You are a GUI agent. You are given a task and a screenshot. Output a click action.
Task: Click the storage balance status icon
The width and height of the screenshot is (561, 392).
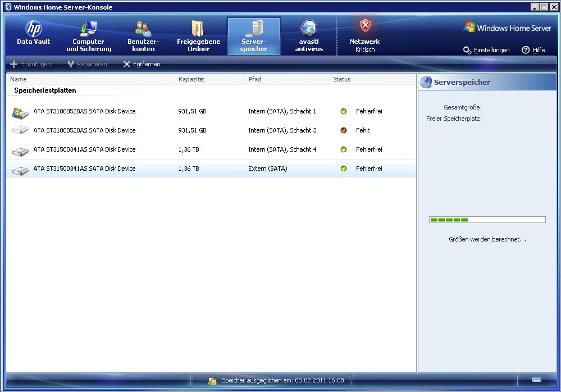click(x=212, y=381)
